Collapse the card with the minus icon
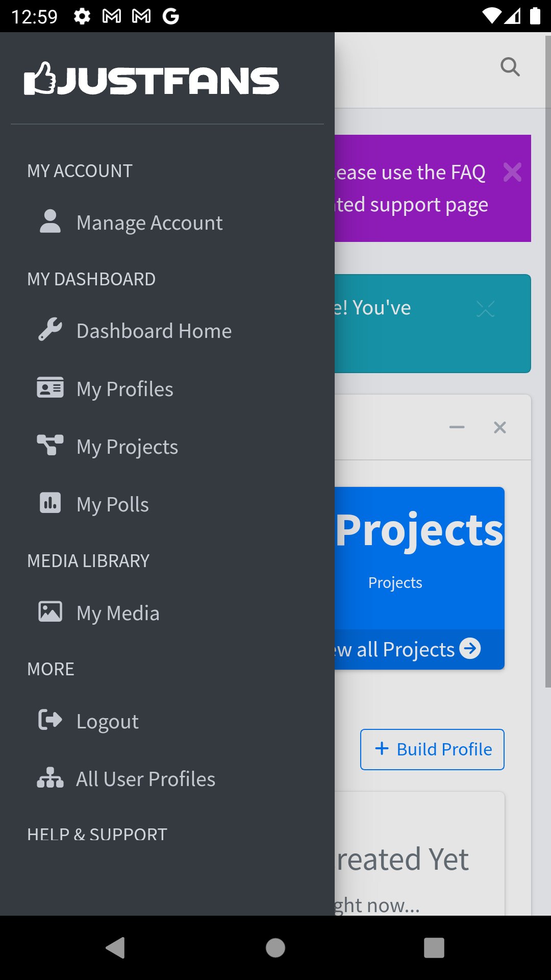The width and height of the screenshot is (551, 980). point(457,427)
